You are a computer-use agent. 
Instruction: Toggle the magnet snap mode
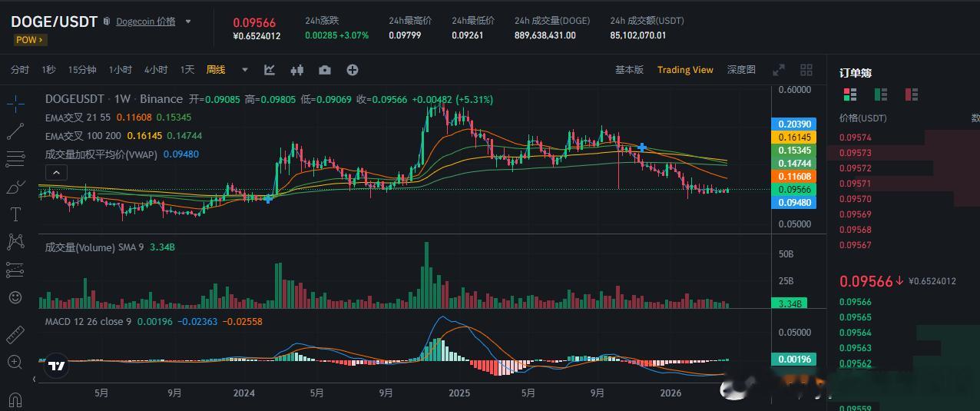(x=15, y=399)
